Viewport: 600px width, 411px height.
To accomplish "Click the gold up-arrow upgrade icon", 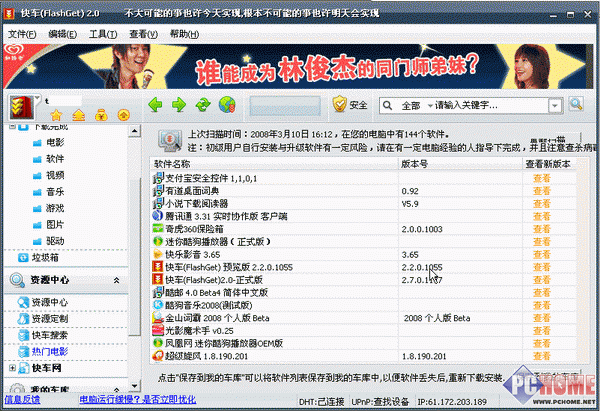I will tap(78, 114).
